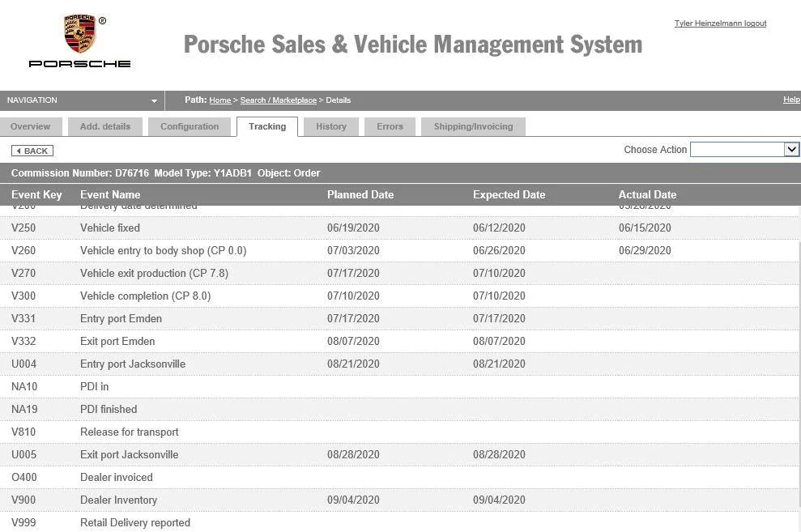Click the 'Exit port Emden' event
The height and width of the screenshot is (532, 801).
point(117,341)
